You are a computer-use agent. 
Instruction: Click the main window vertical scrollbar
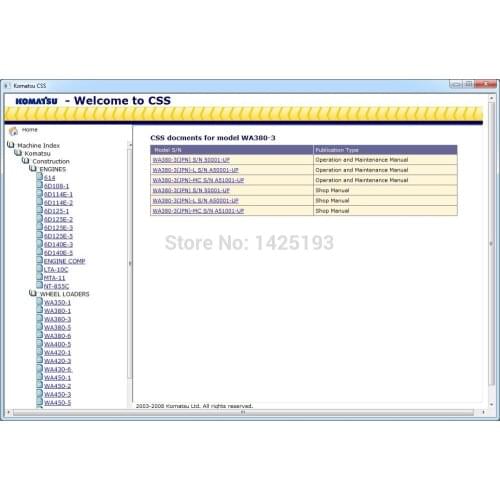click(491, 243)
